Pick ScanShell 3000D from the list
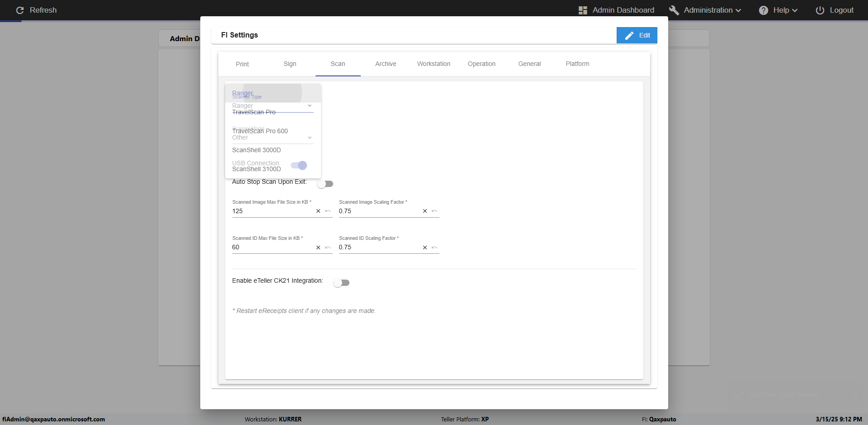The image size is (868, 425). (x=273, y=150)
